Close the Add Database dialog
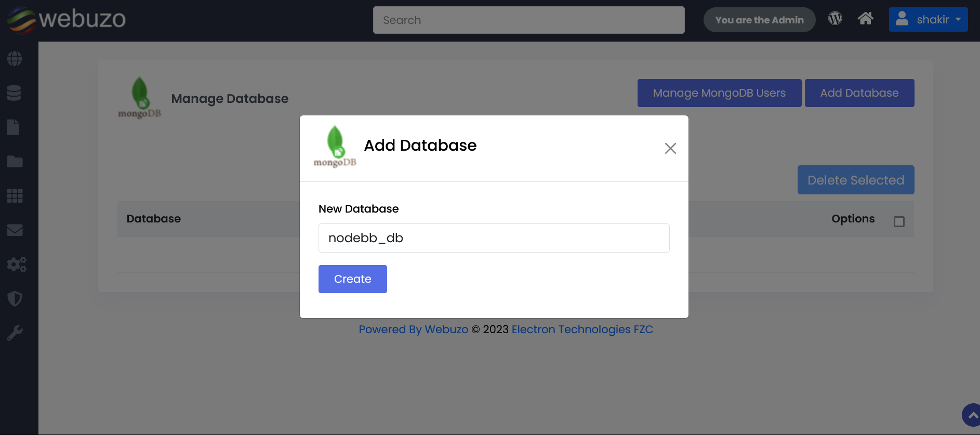Viewport: 980px width, 435px height. [x=670, y=149]
